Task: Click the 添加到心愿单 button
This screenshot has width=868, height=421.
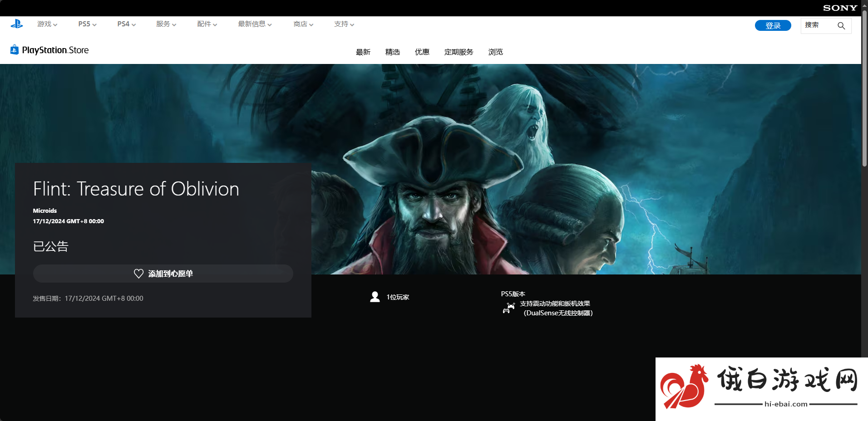Action: (163, 274)
